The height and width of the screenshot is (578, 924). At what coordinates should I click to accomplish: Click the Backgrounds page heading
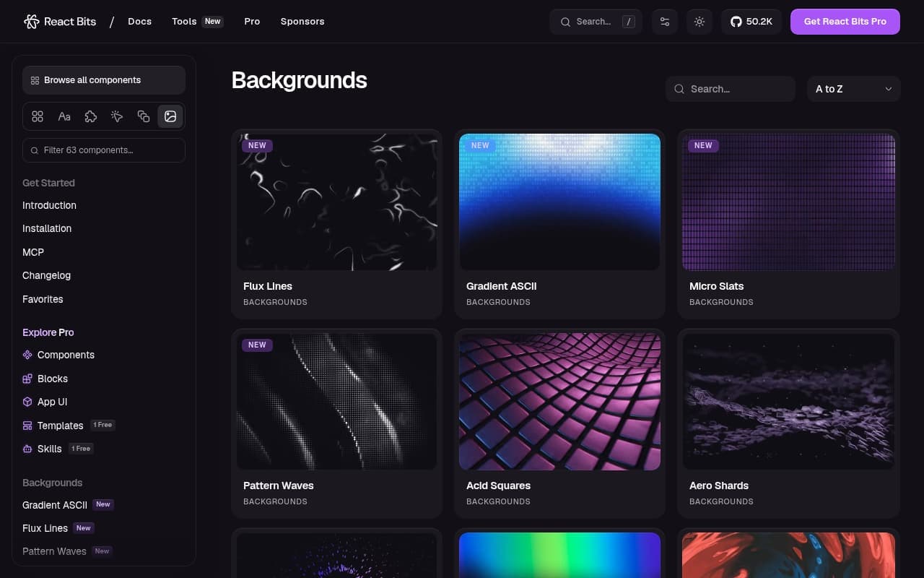point(299,80)
